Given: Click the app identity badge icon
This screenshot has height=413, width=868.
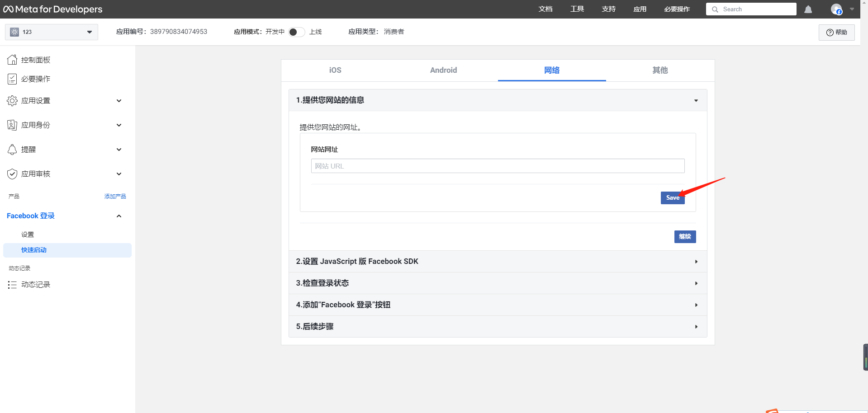Looking at the screenshot, I should [x=12, y=125].
